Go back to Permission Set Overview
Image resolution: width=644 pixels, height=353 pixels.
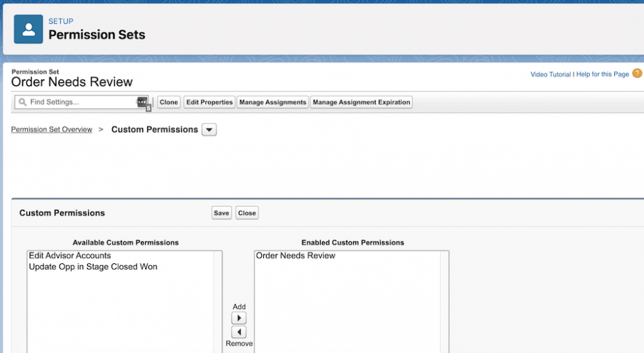[x=51, y=129]
